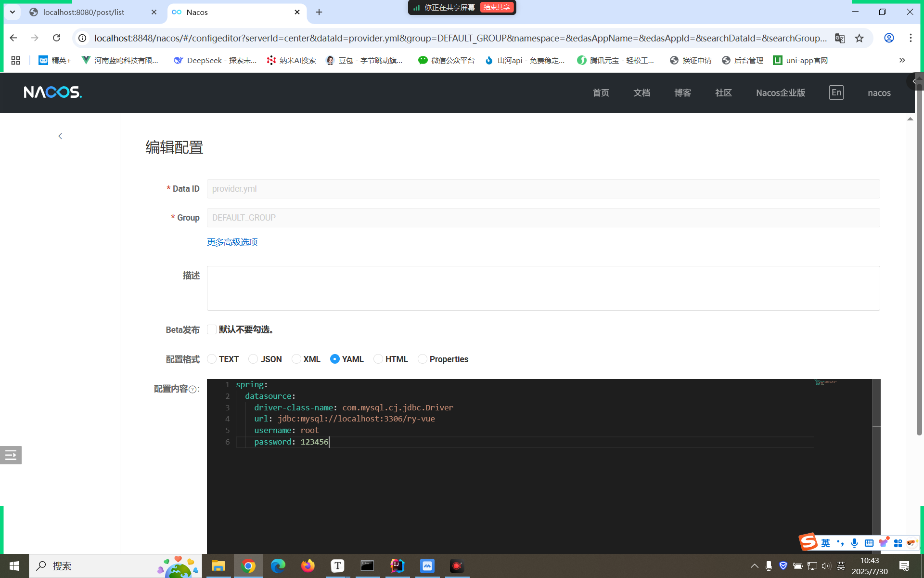924x578 pixels.
Task: Reload the Nacos page
Action: [56, 38]
